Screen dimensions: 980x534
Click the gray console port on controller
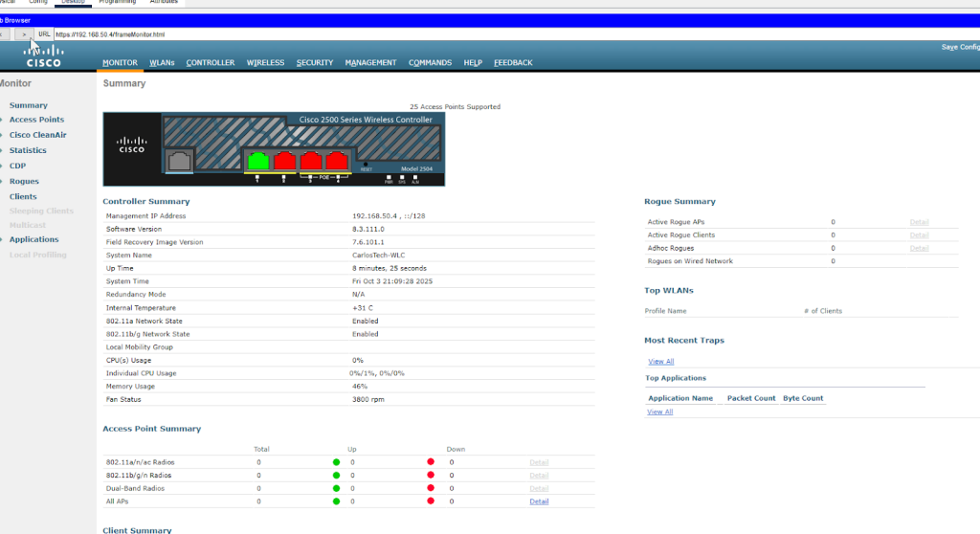180,161
